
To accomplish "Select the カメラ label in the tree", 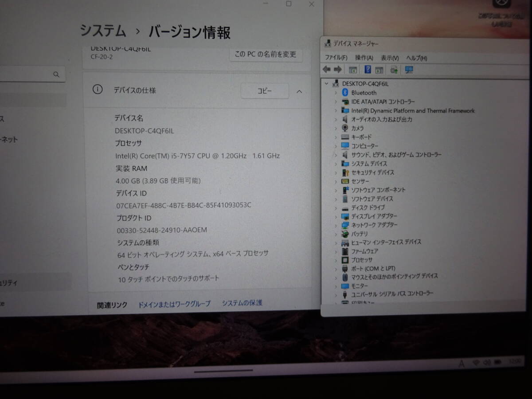I will tap(357, 128).
